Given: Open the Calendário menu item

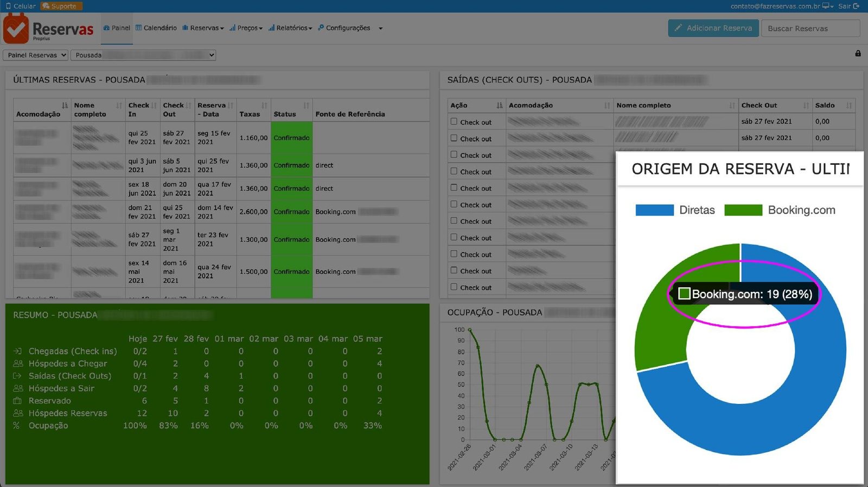Looking at the screenshot, I should (156, 28).
